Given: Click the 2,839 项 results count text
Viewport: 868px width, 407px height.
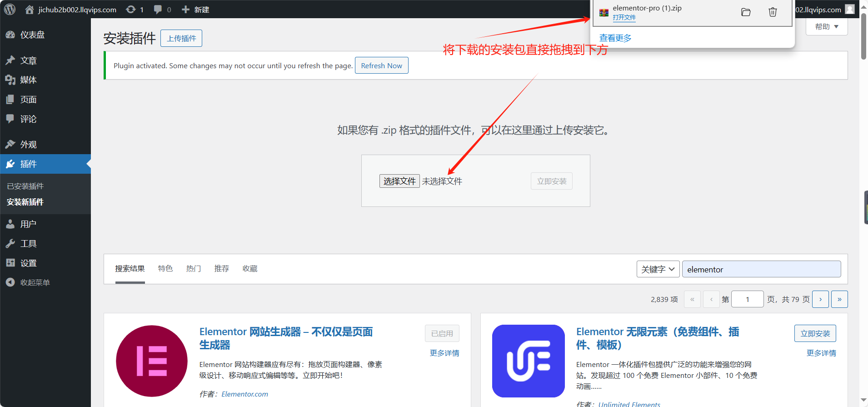Looking at the screenshot, I should click(x=664, y=300).
